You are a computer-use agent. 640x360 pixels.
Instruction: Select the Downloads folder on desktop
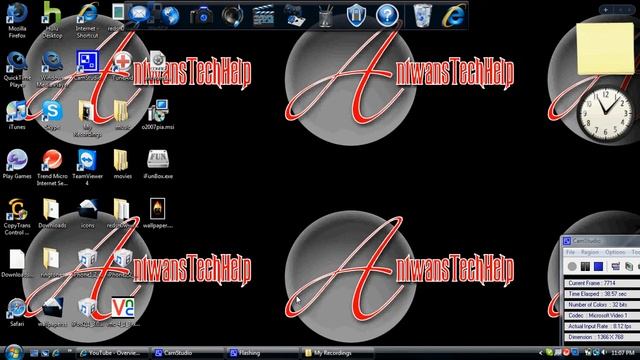pos(52,213)
